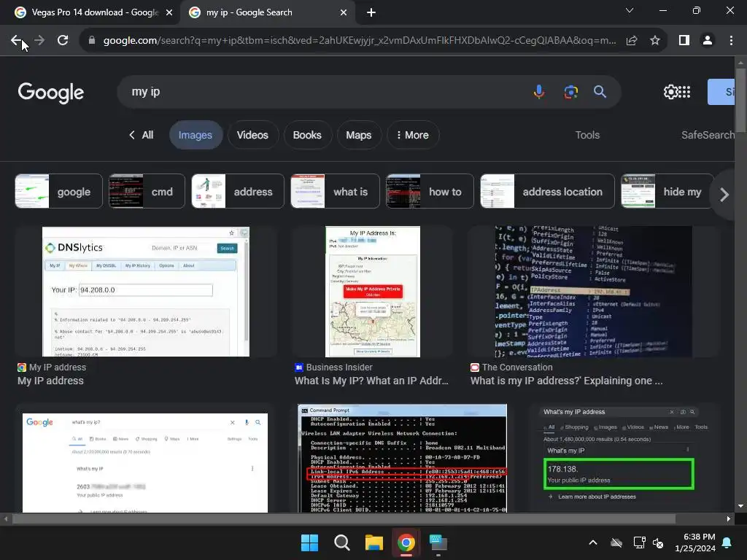Select the how to suggestion chip
Image resolution: width=747 pixels, height=560 pixels.
point(430,192)
